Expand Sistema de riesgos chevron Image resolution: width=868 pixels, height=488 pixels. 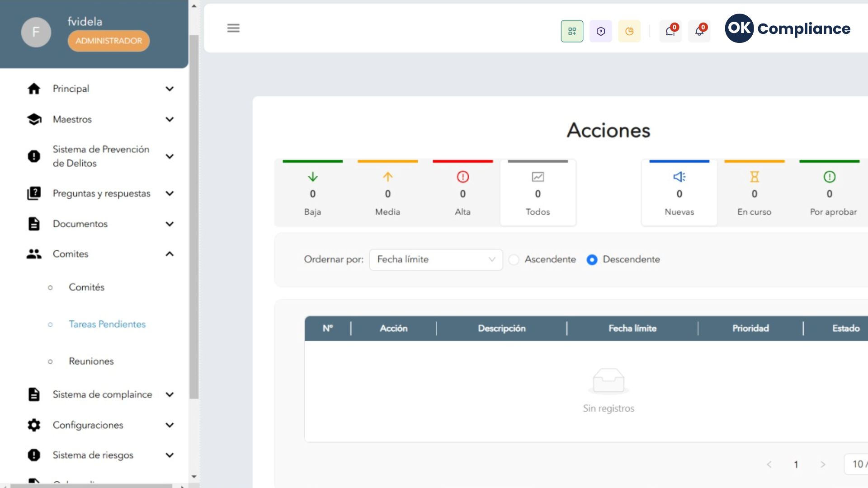click(170, 455)
